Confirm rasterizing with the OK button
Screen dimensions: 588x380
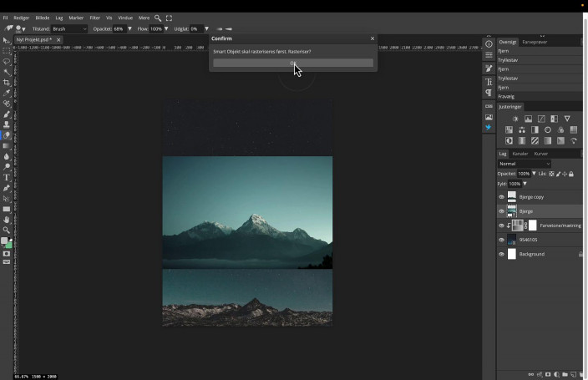coord(292,63)
